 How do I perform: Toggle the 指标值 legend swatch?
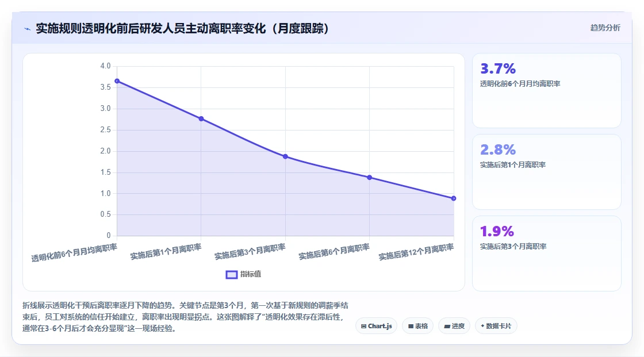(x=232, y=274)
